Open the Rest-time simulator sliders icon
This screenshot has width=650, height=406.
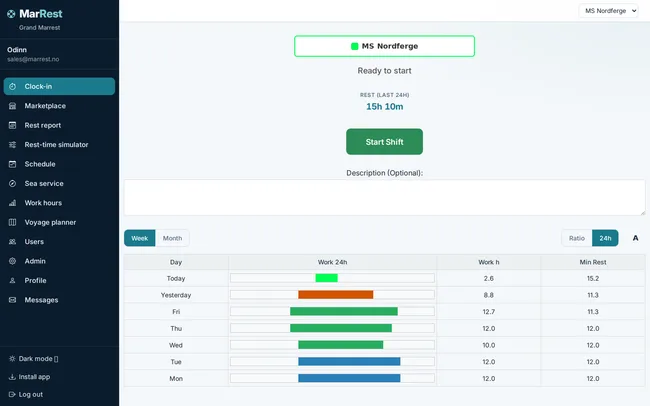pyautogui.click(x=12, y=145)
